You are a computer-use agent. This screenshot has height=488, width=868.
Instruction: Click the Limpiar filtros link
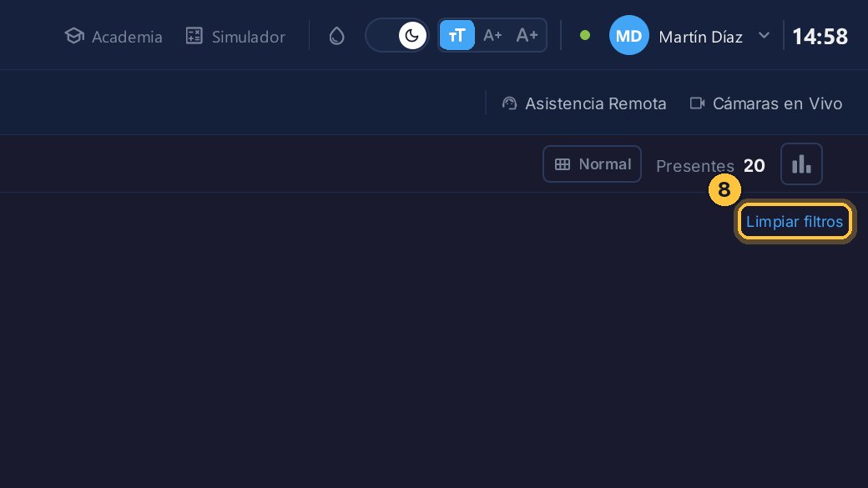coord(795,222)
